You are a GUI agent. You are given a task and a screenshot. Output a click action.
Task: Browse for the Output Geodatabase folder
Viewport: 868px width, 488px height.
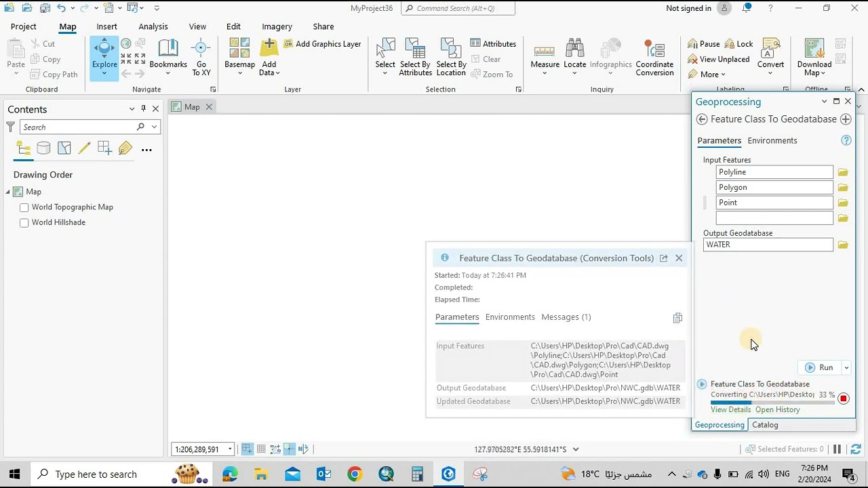pos(843,245)
